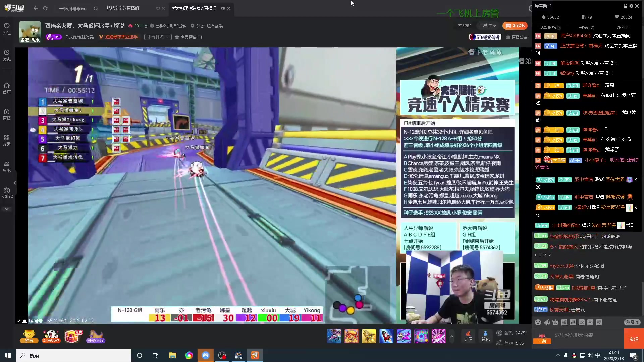644x362 pixels.
Task: Close the 乔大狗理性消费的直播间 tab
Action: (229, 8)
